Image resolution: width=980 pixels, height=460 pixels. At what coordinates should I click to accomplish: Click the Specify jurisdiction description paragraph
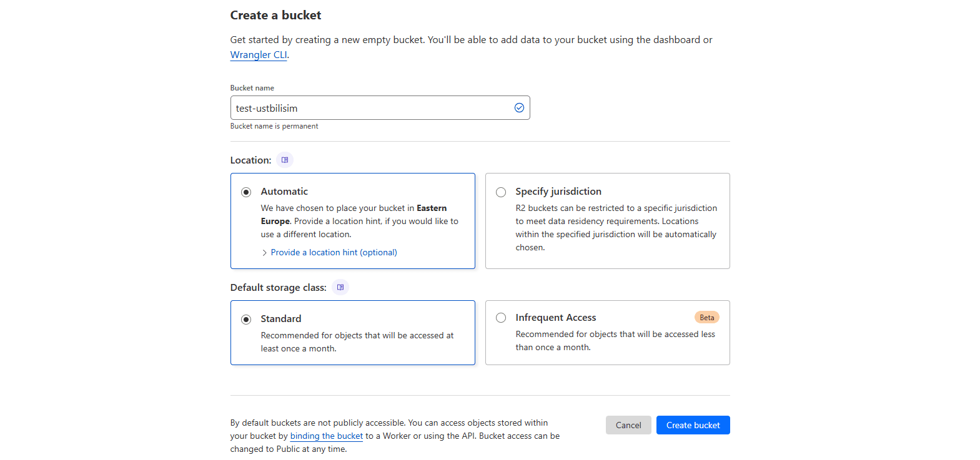(615, 228)
